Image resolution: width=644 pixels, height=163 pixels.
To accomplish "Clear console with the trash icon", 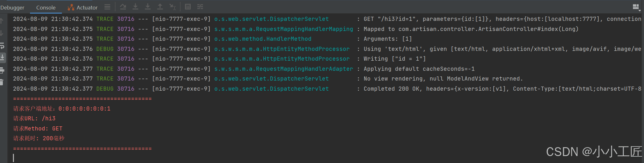I will pos(2,82).
